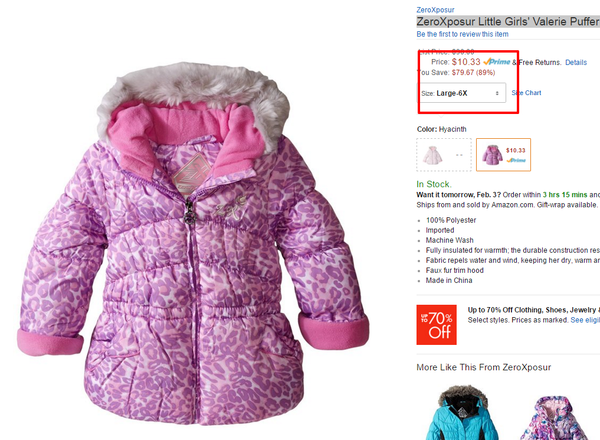
Task: Open the Size Large-6X dropdown
Action: (x=461, y=93)
